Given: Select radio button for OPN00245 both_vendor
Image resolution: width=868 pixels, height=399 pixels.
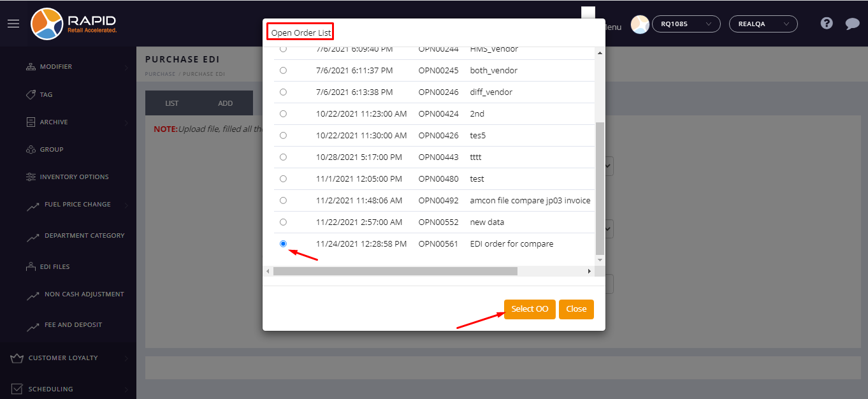Looking at the screenshot, I should (283, 70).
